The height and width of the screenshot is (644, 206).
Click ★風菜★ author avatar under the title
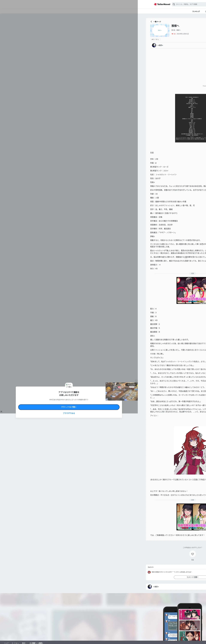click(x=154, y=45)
